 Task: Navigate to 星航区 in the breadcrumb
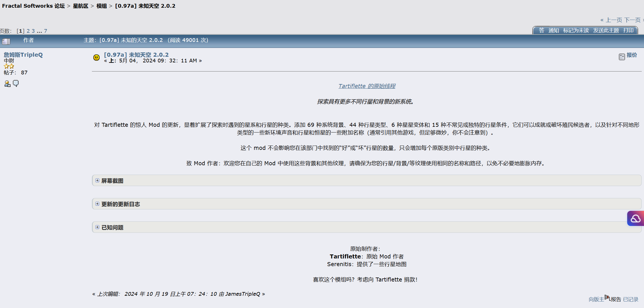pos(81,6)
